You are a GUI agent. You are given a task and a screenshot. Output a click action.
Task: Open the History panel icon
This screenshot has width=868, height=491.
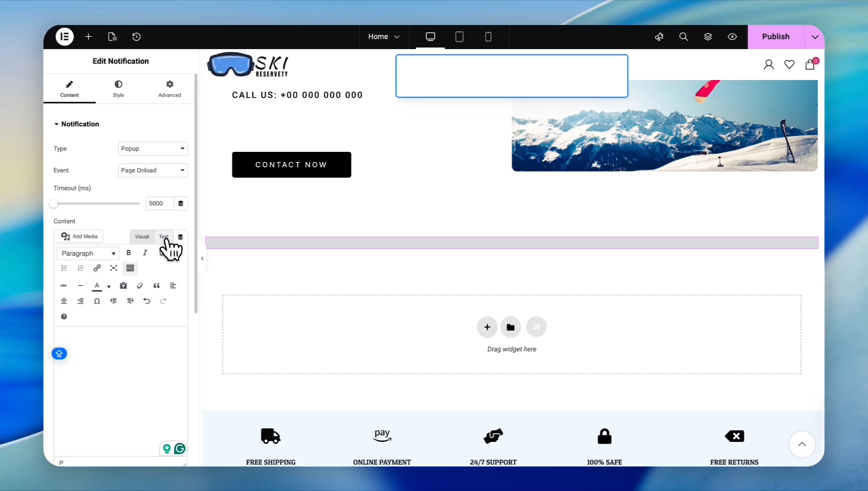tap(136, 37)
